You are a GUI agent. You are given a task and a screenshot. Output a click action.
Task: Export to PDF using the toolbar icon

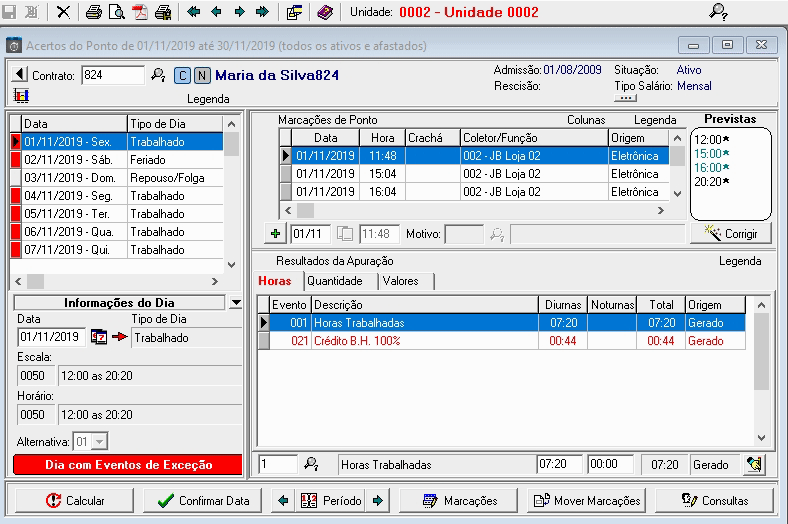point(140,12)
